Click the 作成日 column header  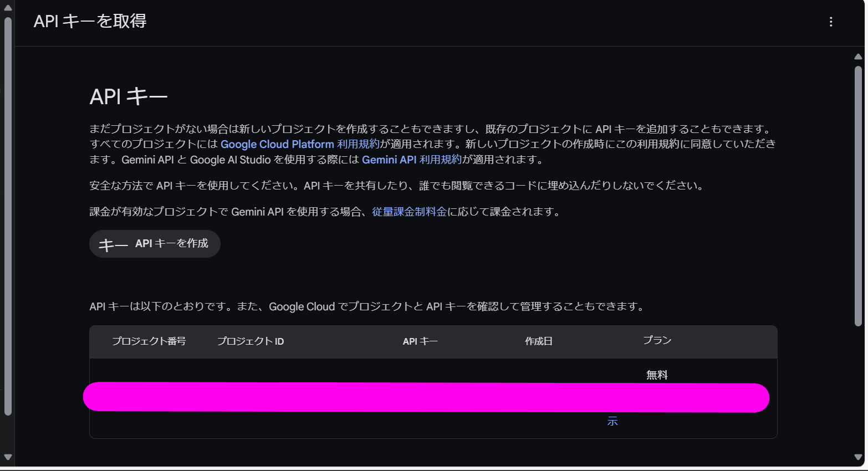(x=539, y=341)
